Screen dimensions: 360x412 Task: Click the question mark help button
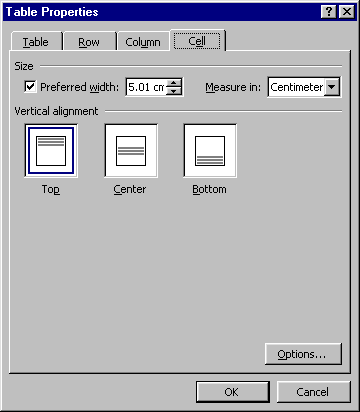tap(329, 12)
